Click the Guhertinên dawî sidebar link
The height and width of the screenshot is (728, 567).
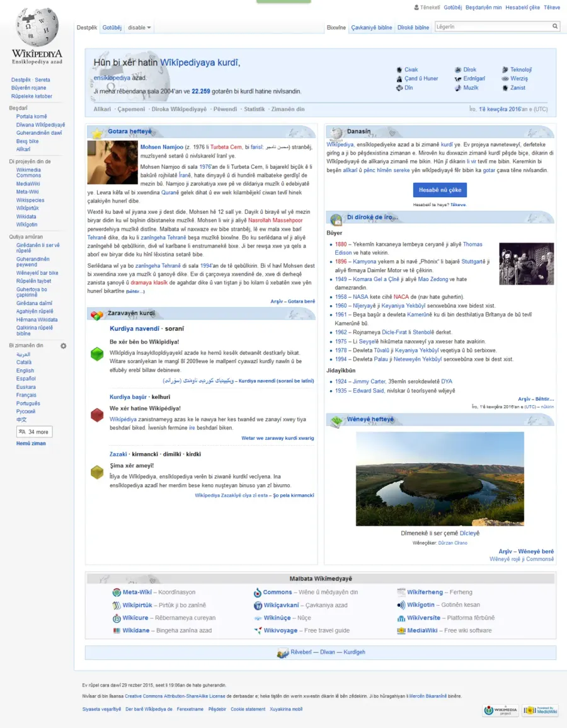click(x=39, y=133)
